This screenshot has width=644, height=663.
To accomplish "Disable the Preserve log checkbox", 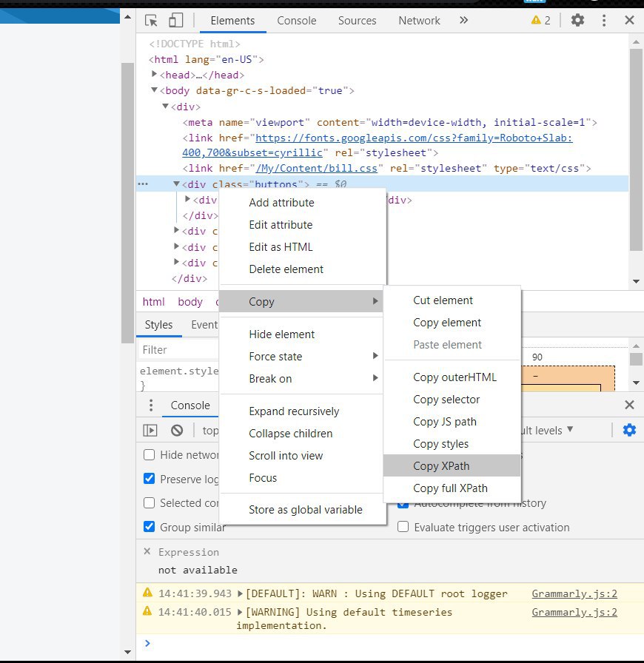I will click(x=150, y=479).
